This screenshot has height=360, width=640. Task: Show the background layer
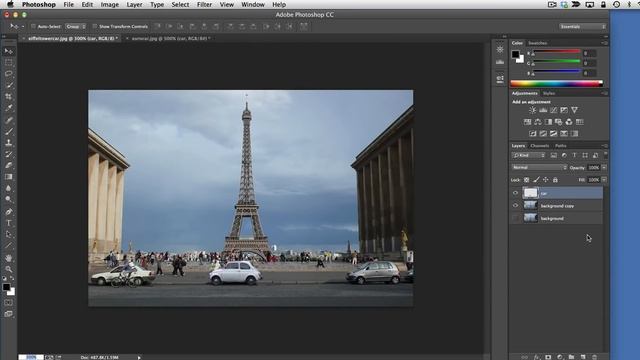(x=516, y=218)
